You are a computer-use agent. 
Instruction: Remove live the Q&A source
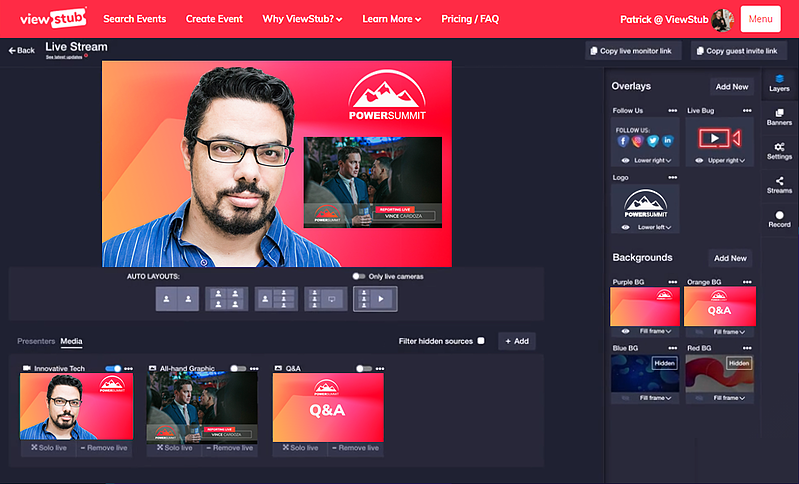[355, 448]
